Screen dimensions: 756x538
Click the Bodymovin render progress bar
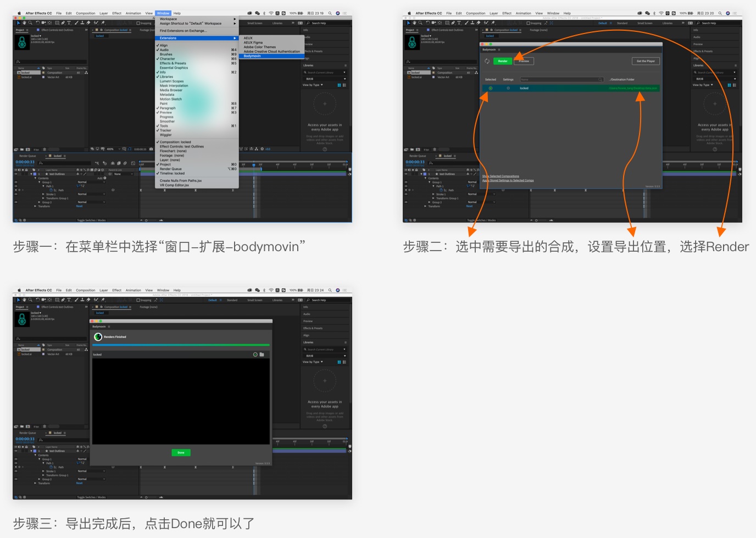pos(181,345)
